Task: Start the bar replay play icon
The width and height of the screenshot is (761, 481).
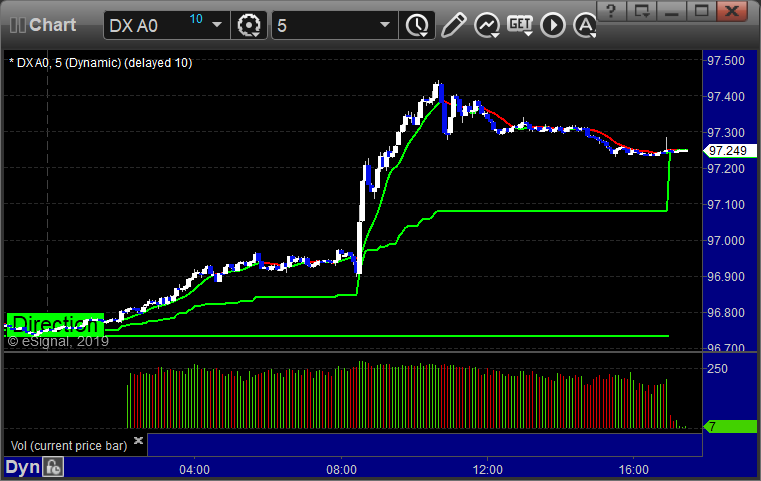Action: [x=553, y=25]
